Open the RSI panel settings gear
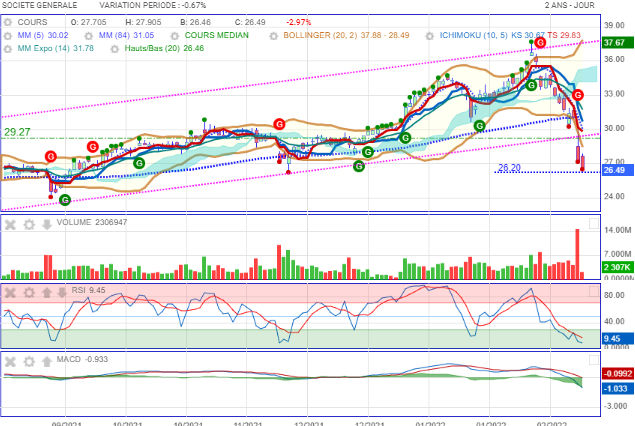635x426 pixels. click(29, 292)
